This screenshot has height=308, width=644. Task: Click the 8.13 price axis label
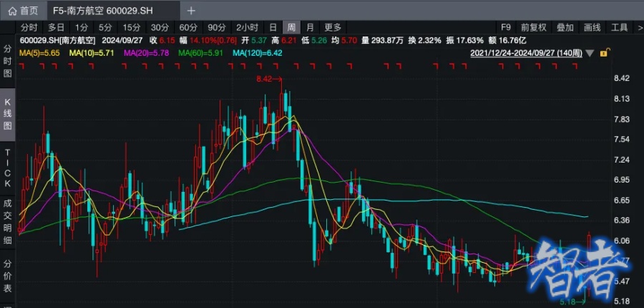pyautogui.click(x=621, y=99)
